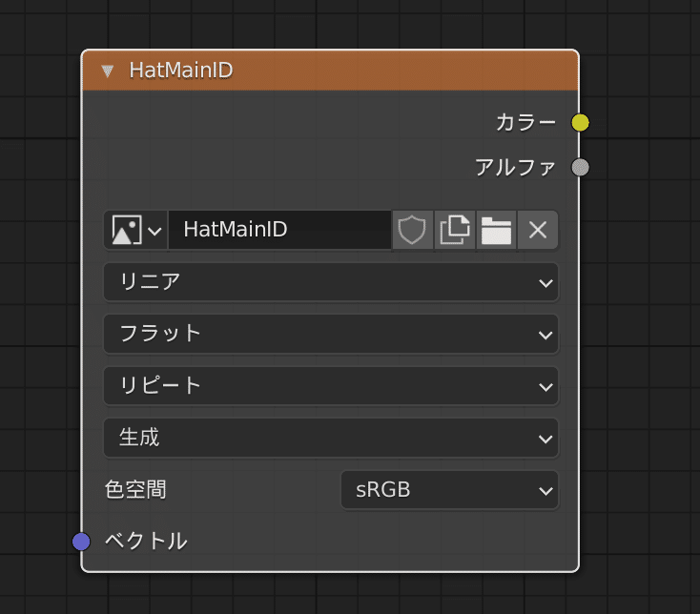The height and width of the screenshot is (614, 700).
Task: Click the new image copy icon
Action: click(x=454, y=230)
